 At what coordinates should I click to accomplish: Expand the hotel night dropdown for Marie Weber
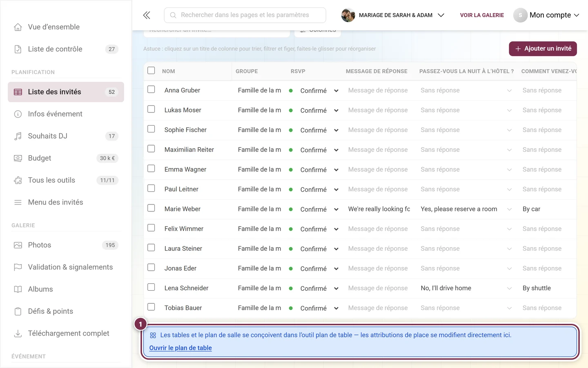coord(509,209)
